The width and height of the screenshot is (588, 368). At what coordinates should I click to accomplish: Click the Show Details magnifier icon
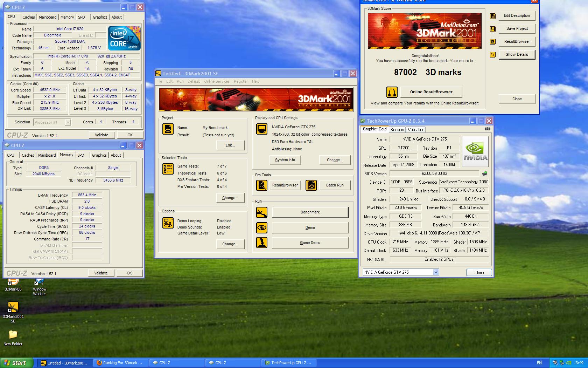(493, 55)
